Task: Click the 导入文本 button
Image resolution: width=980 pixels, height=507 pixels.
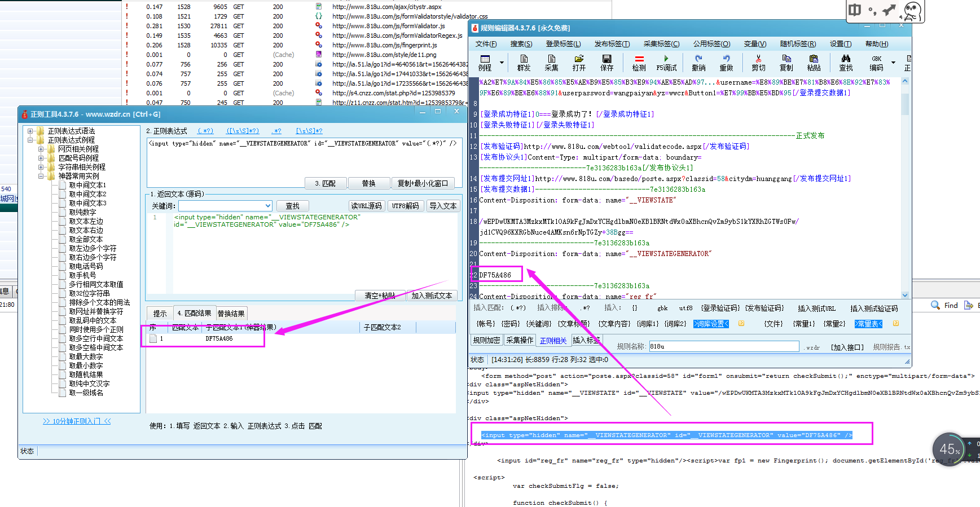Action: [x=443, y=206]
